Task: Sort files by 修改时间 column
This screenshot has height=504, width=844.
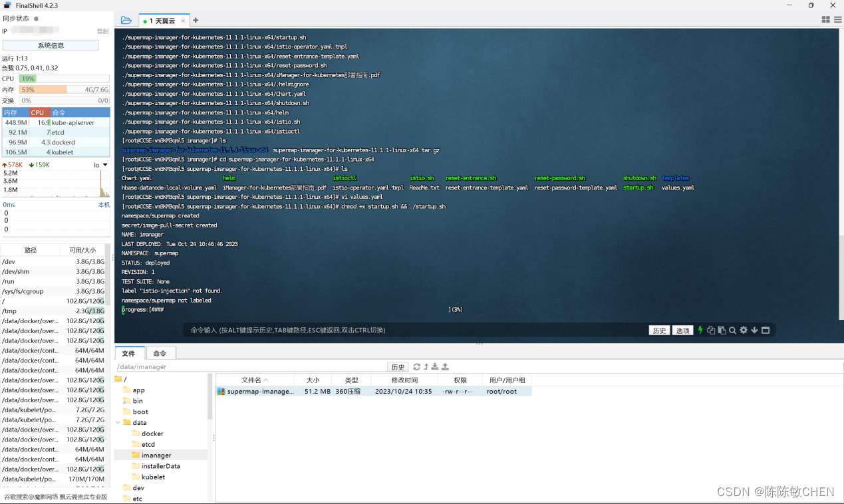Action: tap(404, 380)
